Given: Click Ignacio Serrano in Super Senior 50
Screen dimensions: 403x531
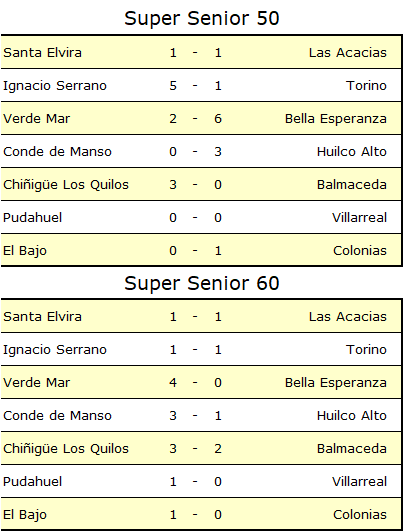Looking at the screenshot, I should tap(55, 86).
